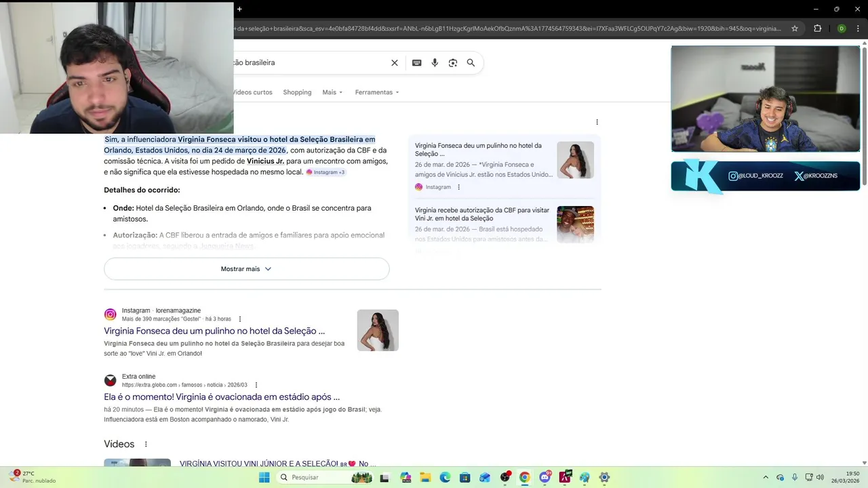Open the extra.globo.com breadcrumb URL
The image size is (868, 488).
coord(184,385)
